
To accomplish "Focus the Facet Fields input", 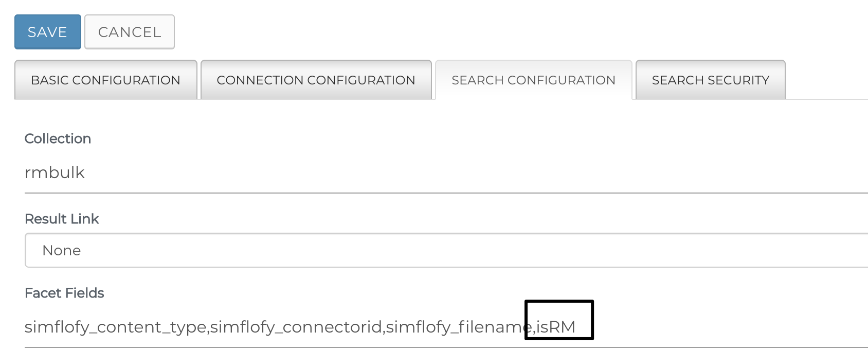I will (x=446, y=327).
